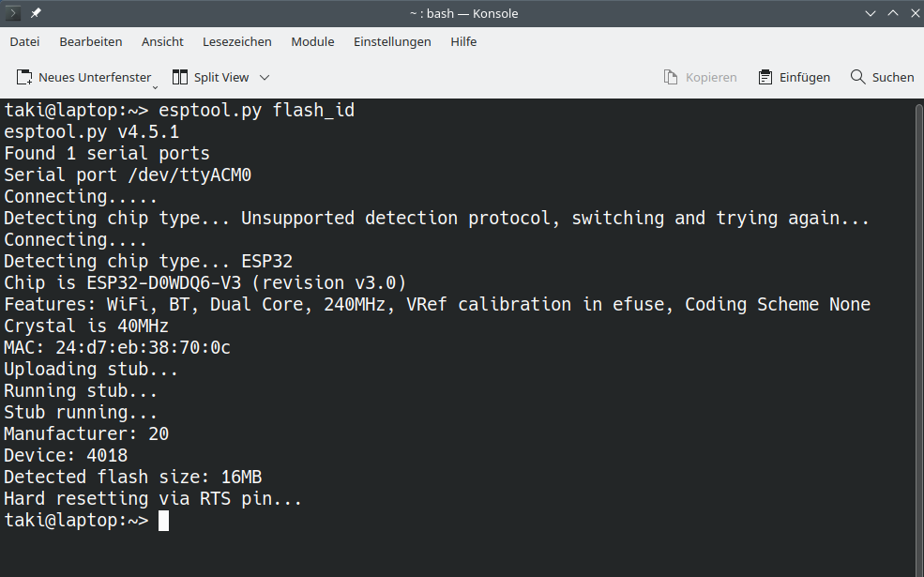The width and height of the screenshot is (924, 577).
Task: Open the Module menu
Action: [x=312, y=42]
